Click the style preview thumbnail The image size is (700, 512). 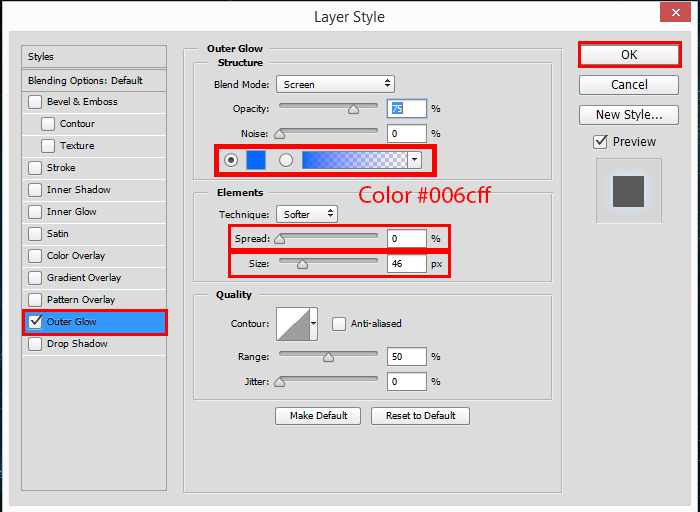tap(628, 190)
